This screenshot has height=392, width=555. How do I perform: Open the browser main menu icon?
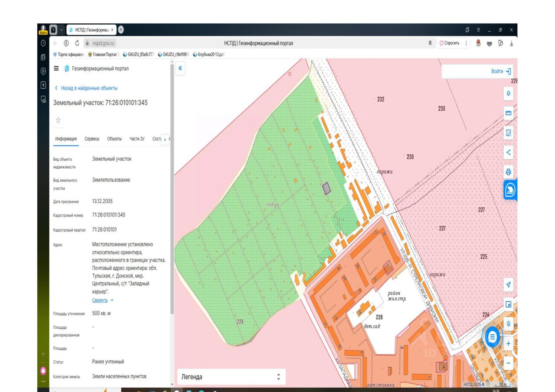tap(478, 30)
